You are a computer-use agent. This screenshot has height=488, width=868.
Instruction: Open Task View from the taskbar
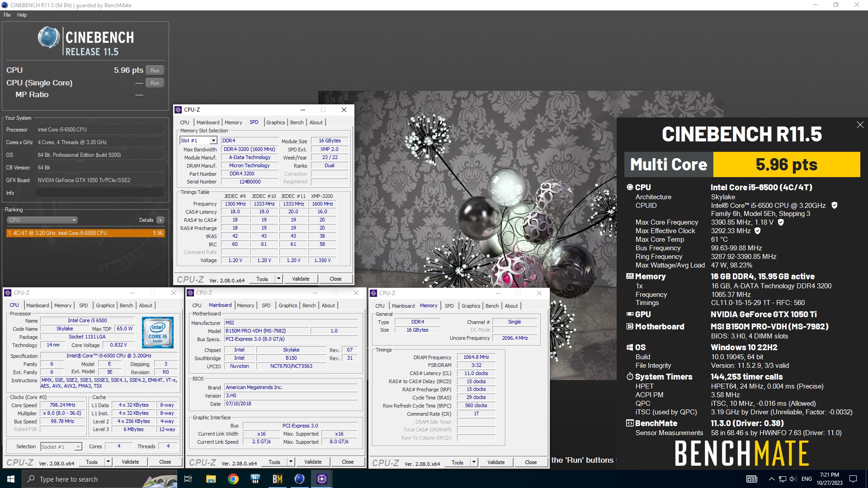188,479
